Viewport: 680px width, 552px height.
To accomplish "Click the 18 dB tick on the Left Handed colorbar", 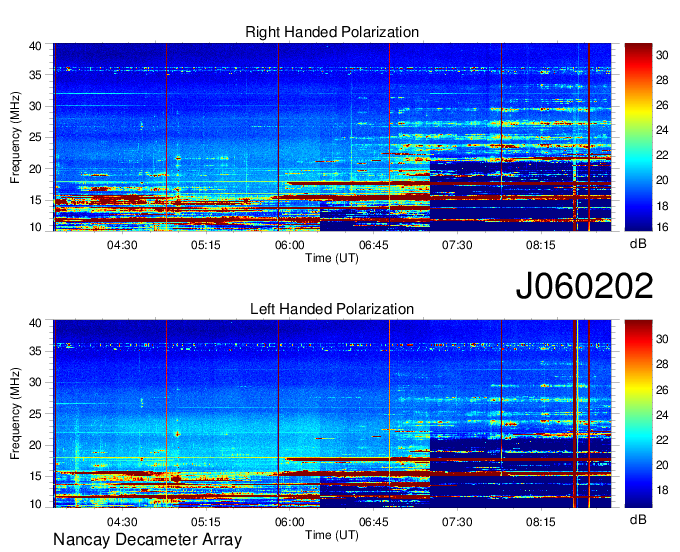I will coord(662,490).
